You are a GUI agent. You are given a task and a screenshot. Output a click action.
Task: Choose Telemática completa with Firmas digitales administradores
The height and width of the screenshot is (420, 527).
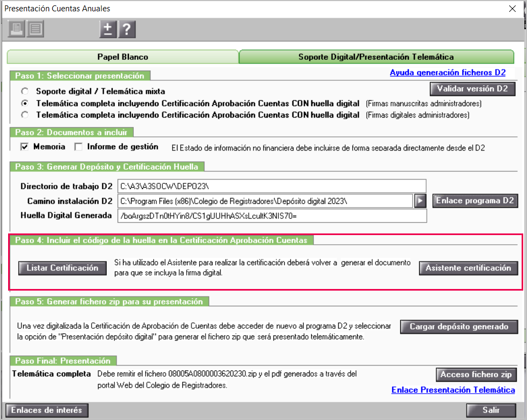(24, 115)
